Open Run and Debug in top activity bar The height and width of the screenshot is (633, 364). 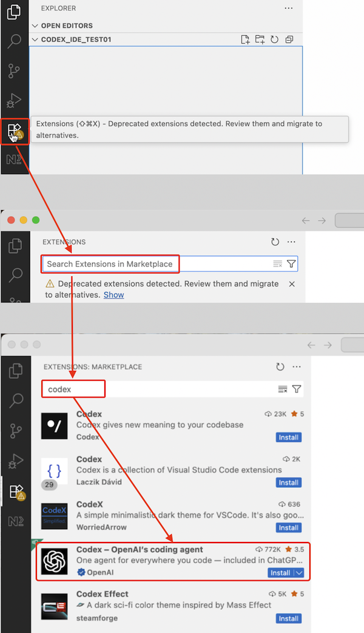[14, 101]
